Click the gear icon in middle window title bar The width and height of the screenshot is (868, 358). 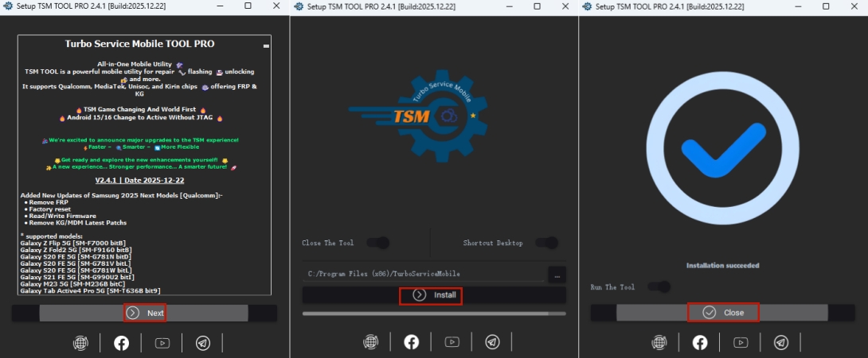tap(299, 6)
